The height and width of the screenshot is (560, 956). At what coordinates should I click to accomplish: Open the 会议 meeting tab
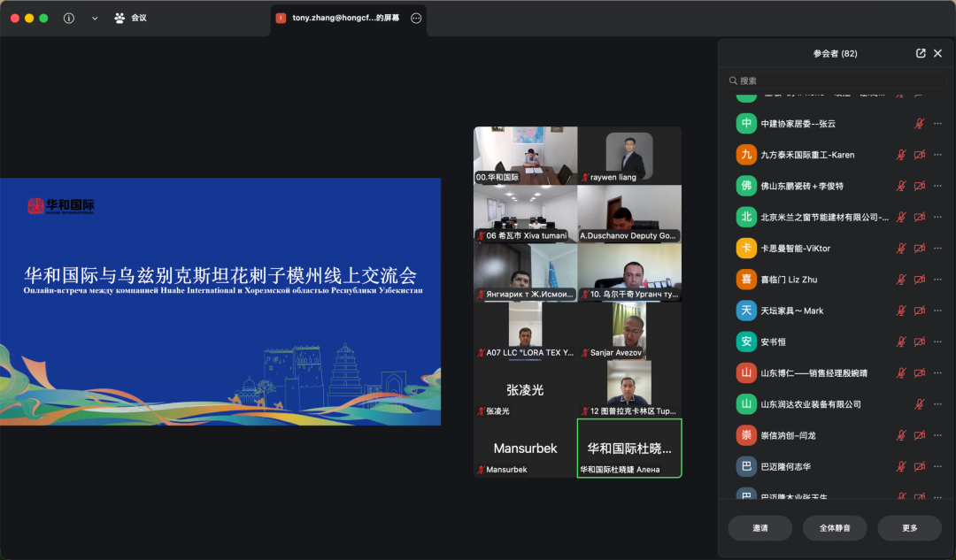130,19
